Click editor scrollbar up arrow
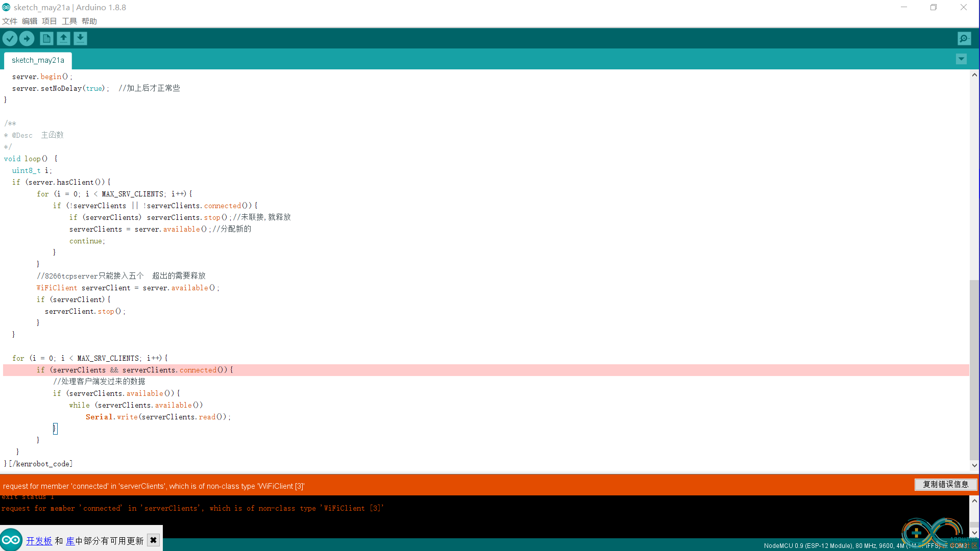Viewport: 980px width, 551px height. pos(974,75)
